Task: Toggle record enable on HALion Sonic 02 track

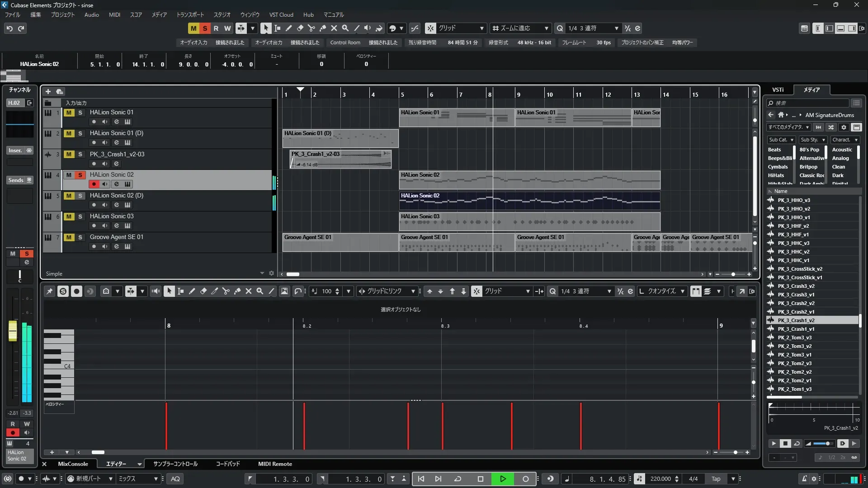Action: pos(94,184)
